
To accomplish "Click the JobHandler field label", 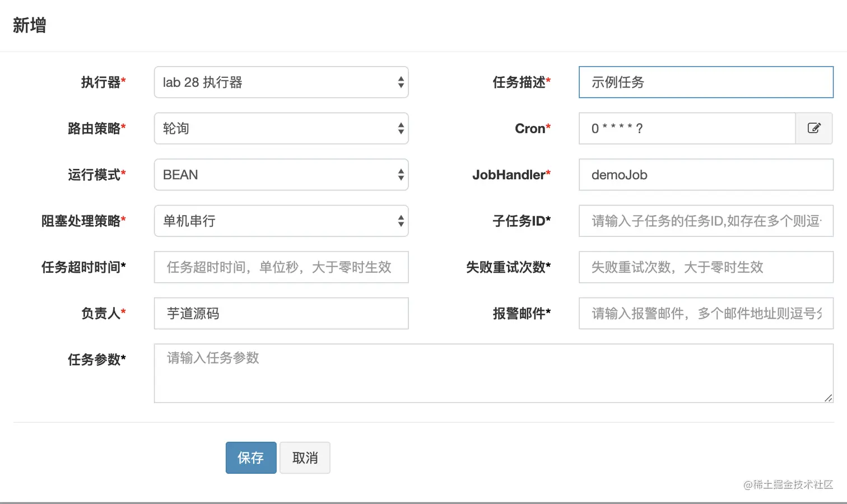I will click(511, 175).
